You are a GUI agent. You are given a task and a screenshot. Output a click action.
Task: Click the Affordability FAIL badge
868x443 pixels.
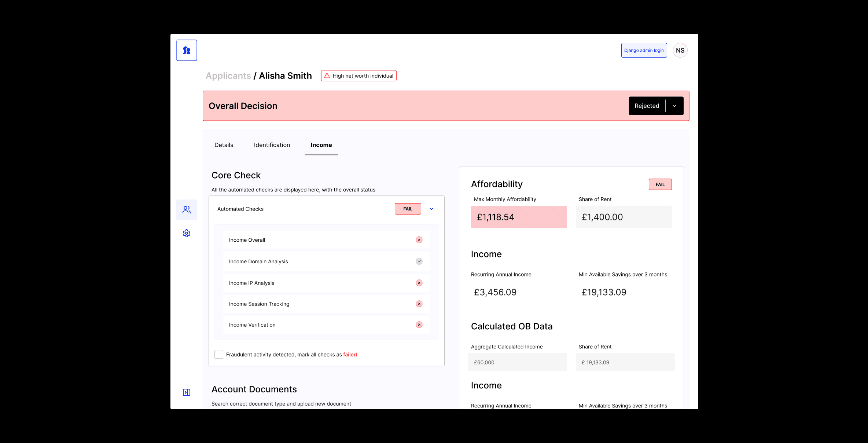point(660,184)
